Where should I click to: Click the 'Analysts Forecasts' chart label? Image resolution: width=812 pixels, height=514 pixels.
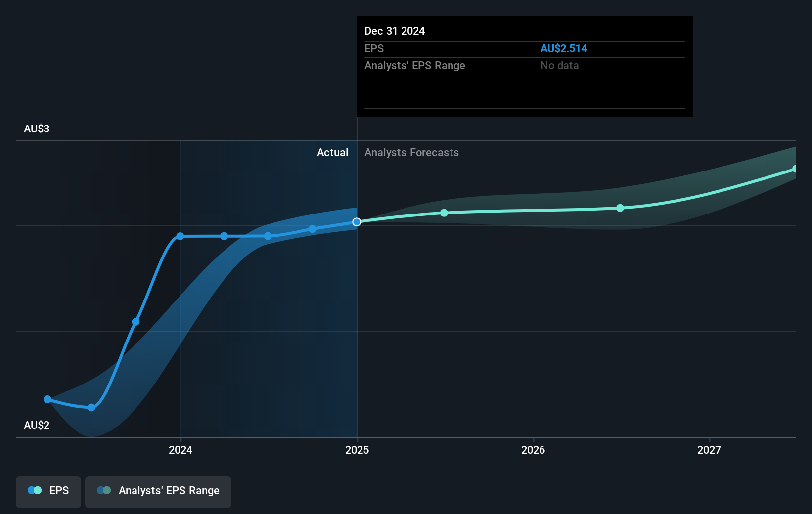pos(411,152)
